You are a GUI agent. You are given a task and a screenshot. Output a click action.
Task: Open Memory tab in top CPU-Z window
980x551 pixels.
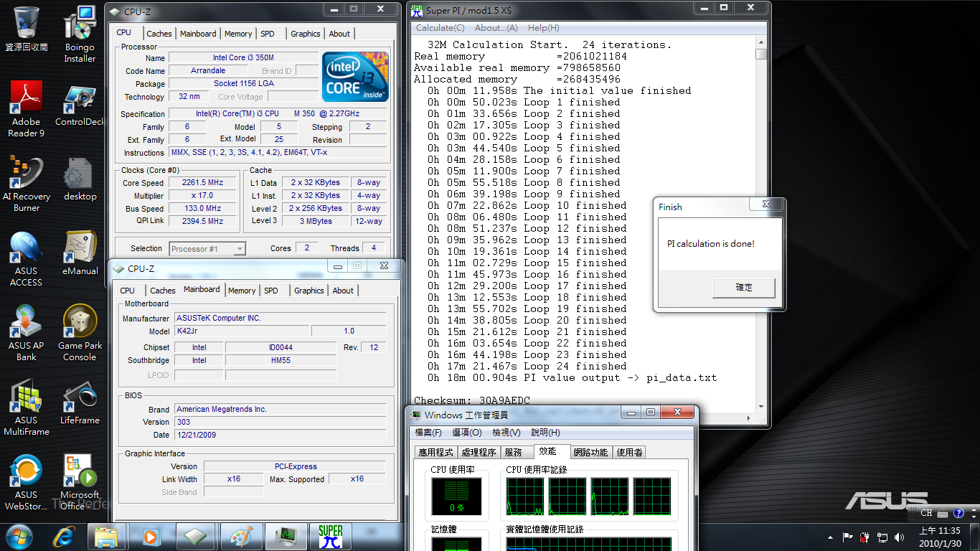pos(238,34)
